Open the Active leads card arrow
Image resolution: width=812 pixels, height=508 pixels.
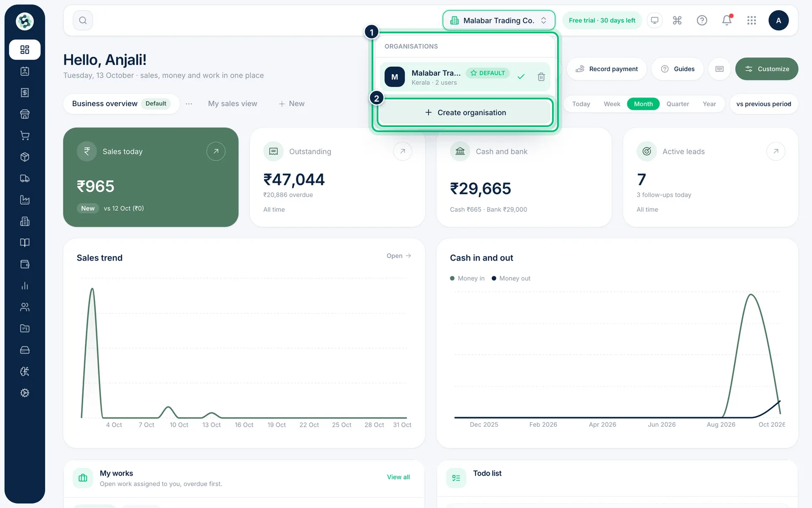point(775,151)
